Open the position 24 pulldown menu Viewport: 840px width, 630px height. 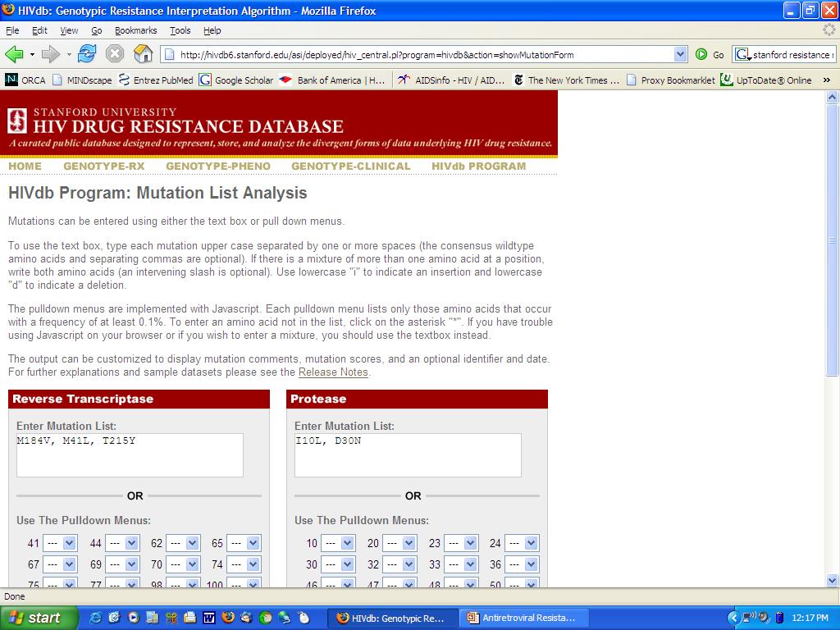pos(522,543)
